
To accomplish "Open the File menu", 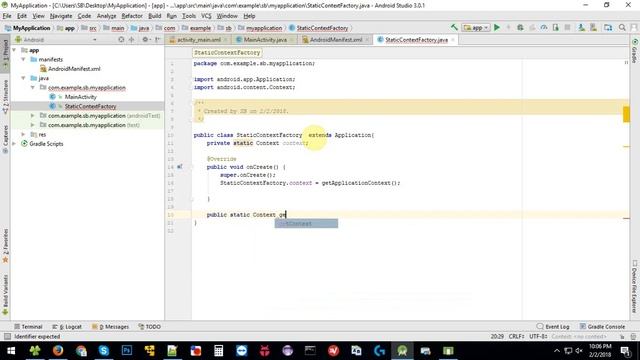I will [7, 16].
